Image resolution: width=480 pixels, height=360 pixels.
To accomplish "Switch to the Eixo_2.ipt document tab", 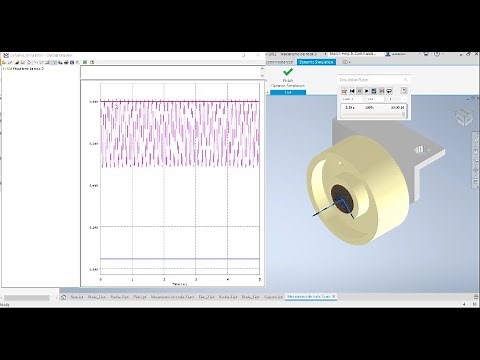I will [x=206, y=297].
